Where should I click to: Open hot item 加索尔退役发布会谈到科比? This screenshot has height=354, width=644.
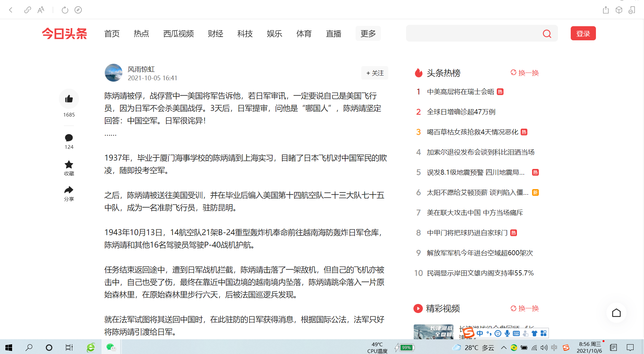[x=481, y=152]
